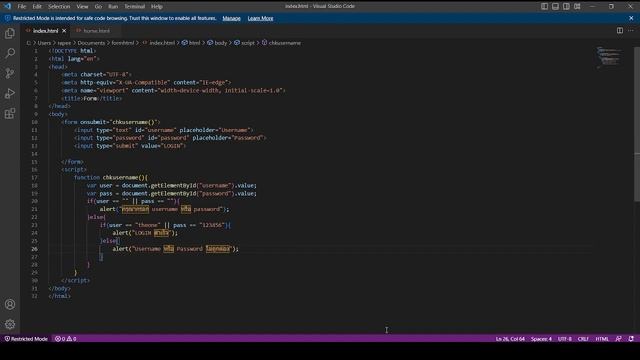Image resolution: width=640 pixels, height=360 pixels.
Task: Click the editor vertical scrollbar
Action: pos(637,124)
